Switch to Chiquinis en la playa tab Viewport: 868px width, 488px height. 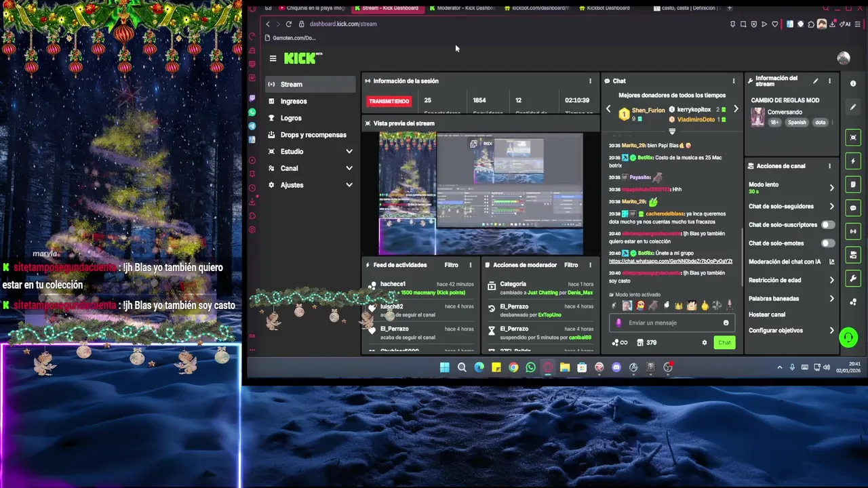312,8
